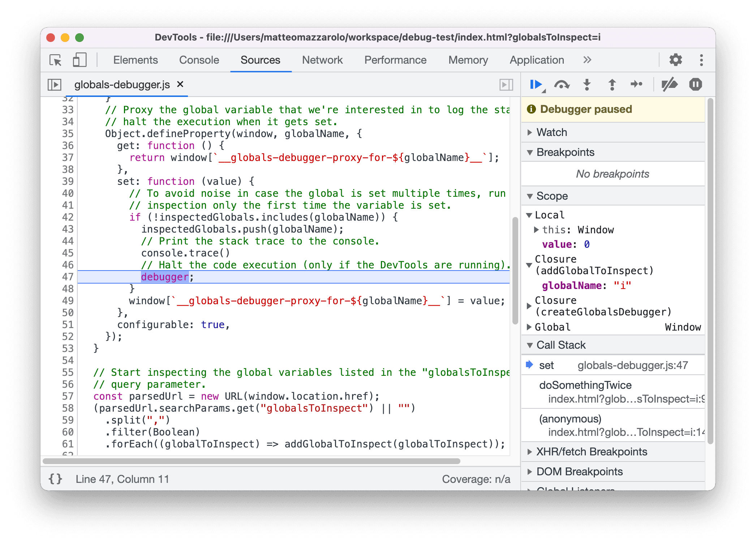
Task: Click the horizontal code scrollbar
Action: 252,461
